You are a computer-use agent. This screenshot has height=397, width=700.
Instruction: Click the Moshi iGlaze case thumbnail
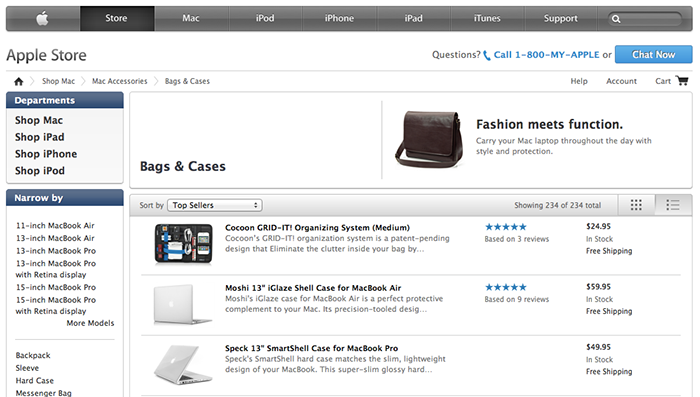point(183,304)
